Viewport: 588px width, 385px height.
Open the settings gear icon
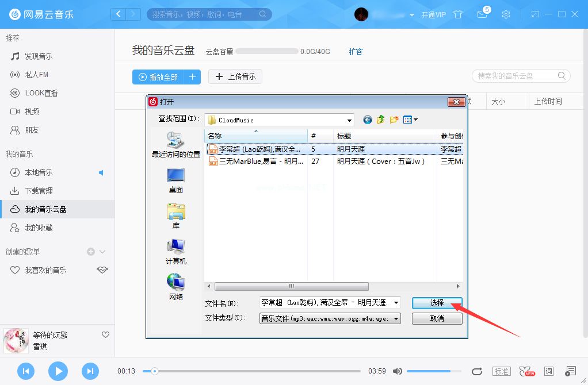(x=506, y=14)
